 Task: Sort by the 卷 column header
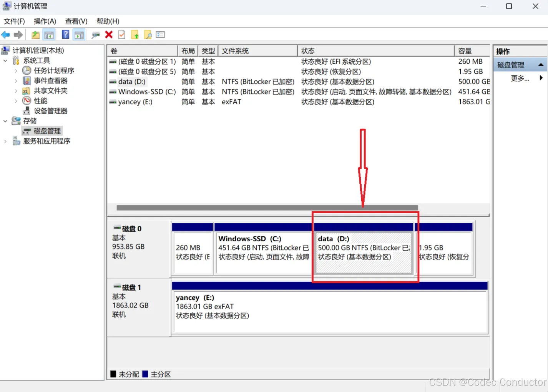click(143, 51)
